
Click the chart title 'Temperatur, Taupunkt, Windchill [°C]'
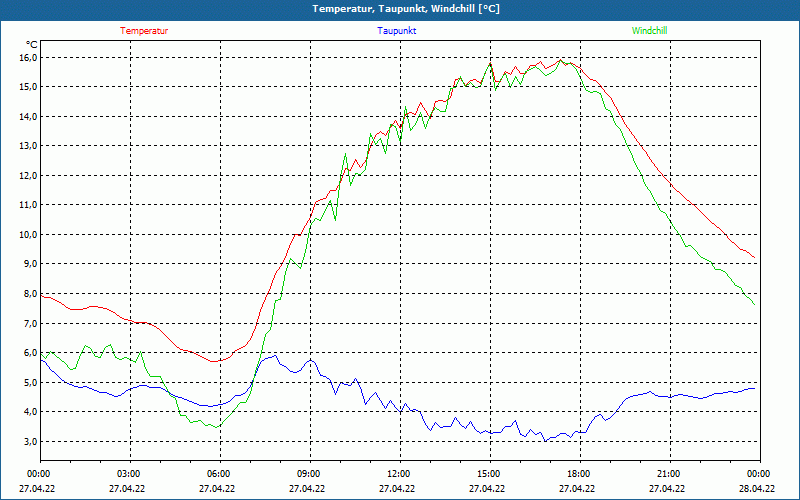406,9
